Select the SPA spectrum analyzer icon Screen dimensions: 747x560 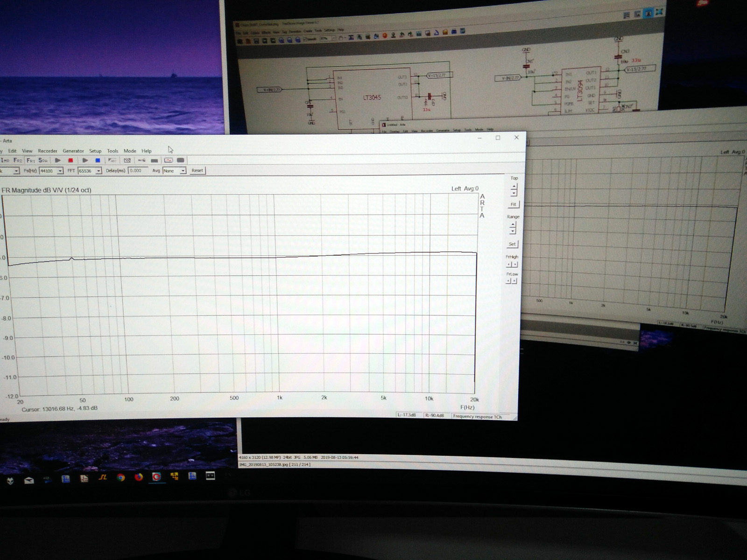coord(43,160)
